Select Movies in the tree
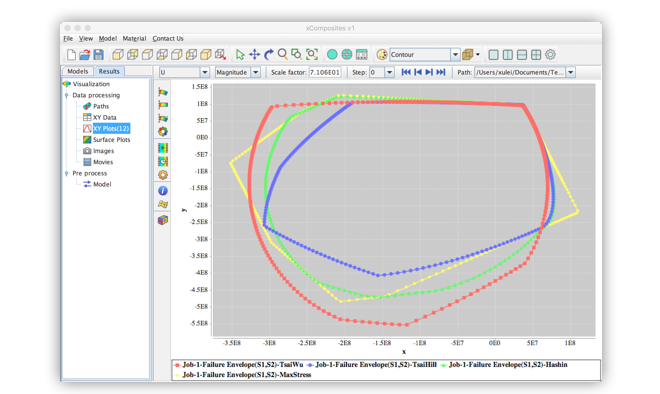The width and height of the screenshot is (660, 394). tap(103, 162)
